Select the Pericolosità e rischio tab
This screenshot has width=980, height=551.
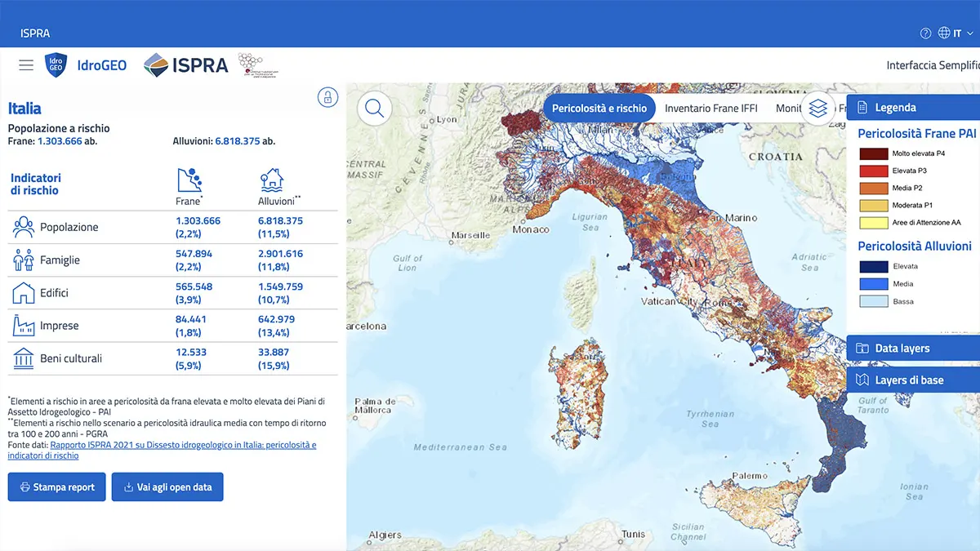click(x=599, y=108)
